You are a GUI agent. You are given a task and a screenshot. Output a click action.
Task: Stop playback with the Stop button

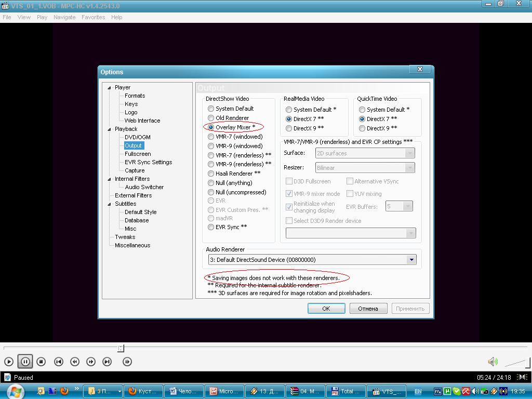click(41, 362)
